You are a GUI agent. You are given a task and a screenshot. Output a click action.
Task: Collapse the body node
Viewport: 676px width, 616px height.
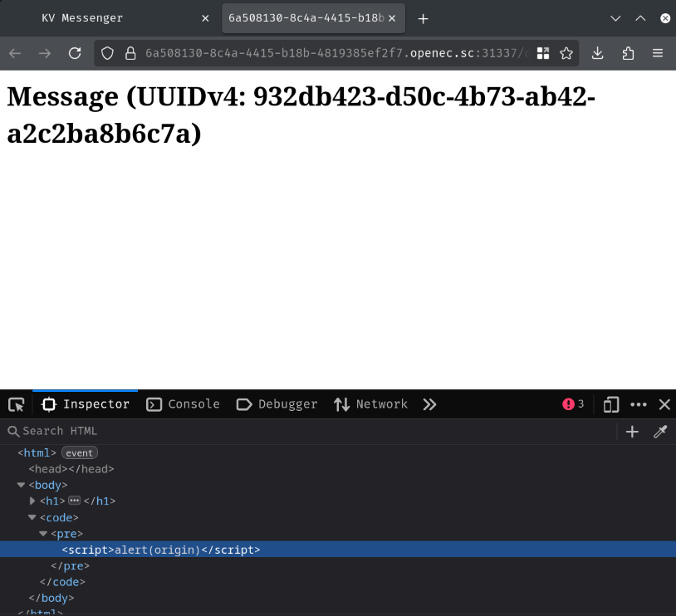(21, 486)
